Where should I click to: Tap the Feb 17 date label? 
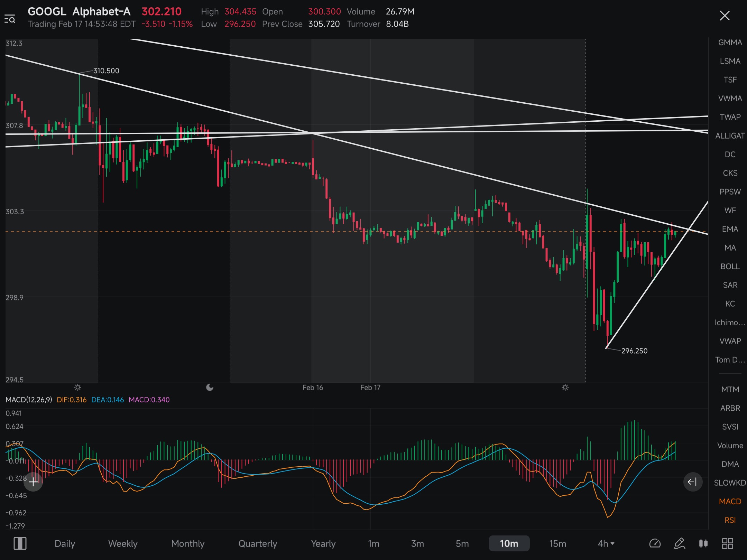click(370, 388)
